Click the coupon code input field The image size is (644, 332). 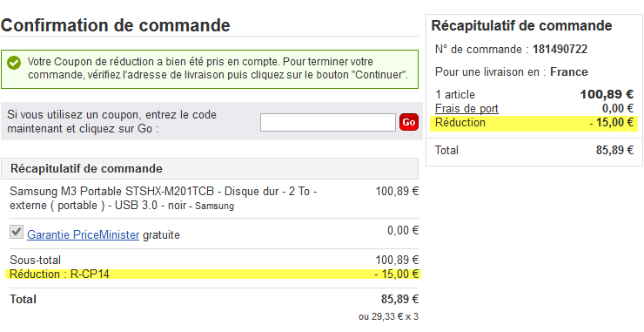tap(328, 123)
